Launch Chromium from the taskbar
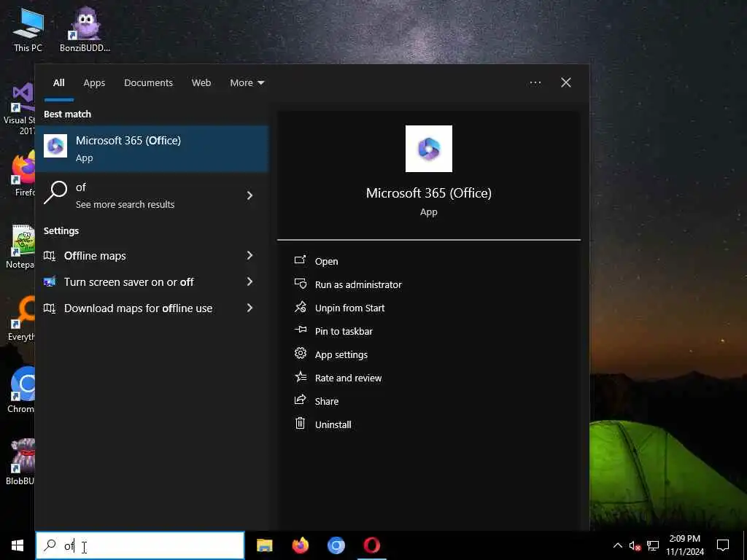The image size is (747, 560). click(x=336, y=545)
